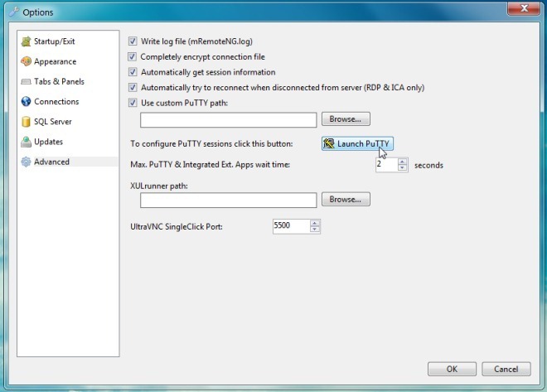The height and width of the screenshot is (392, 547).
Task: Click the UltraVNC SingleClick Port field
Action: point(291,226)
